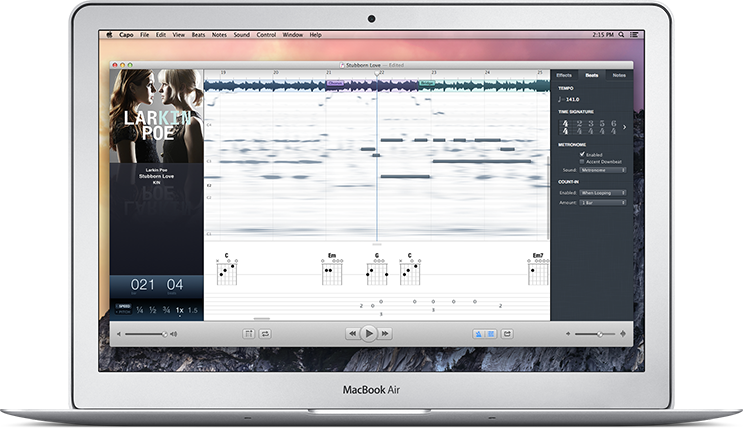Adjust the volume slider knob
743x429 pixels.
(x=164, y=334)
